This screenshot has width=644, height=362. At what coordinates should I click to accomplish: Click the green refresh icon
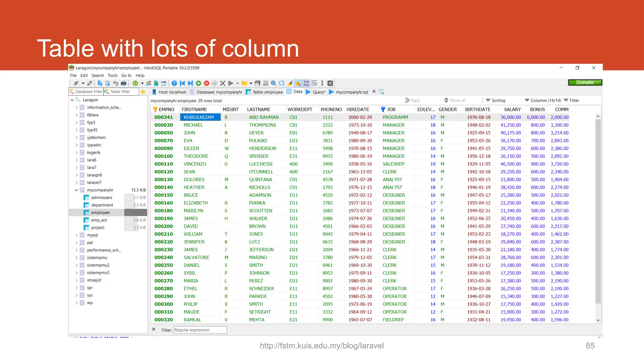pos(135,83)
